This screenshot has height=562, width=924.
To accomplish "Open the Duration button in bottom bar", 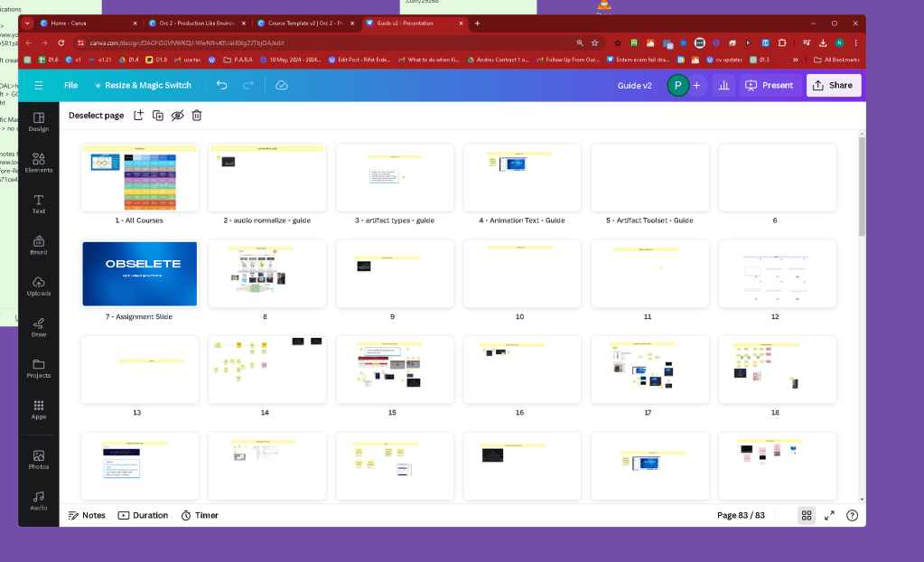I will coord(144,515).
